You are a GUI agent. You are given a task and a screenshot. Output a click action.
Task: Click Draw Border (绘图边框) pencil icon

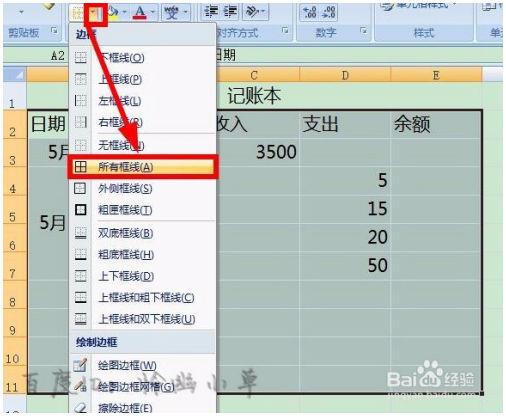coord(81,365)
